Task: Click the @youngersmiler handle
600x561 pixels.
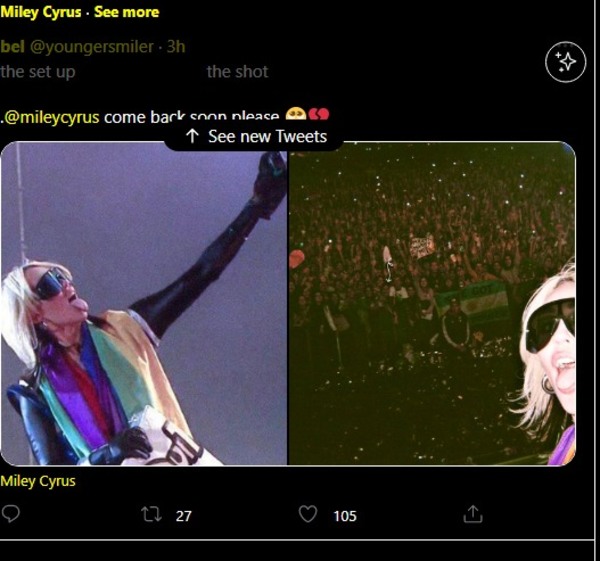Action: tap(92, 46)
